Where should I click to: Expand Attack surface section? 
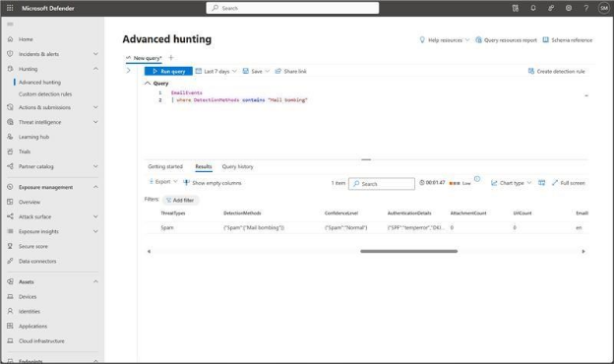(95, 216)
